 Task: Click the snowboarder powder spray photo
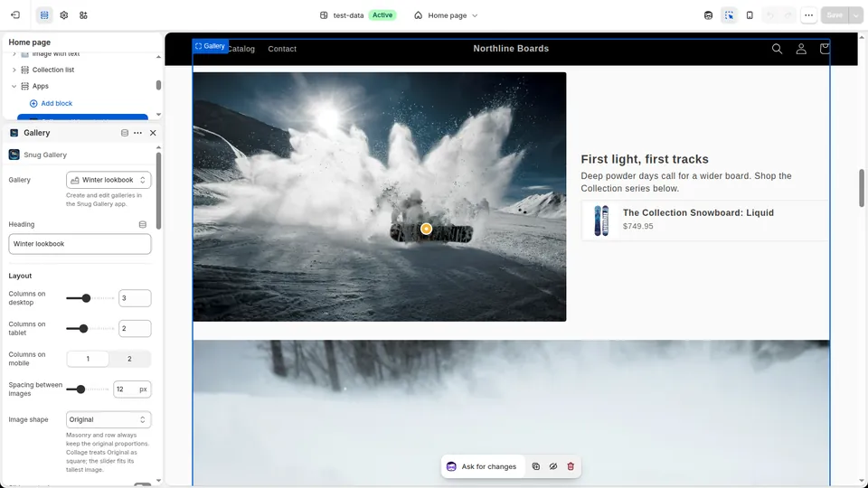[379, 196]
